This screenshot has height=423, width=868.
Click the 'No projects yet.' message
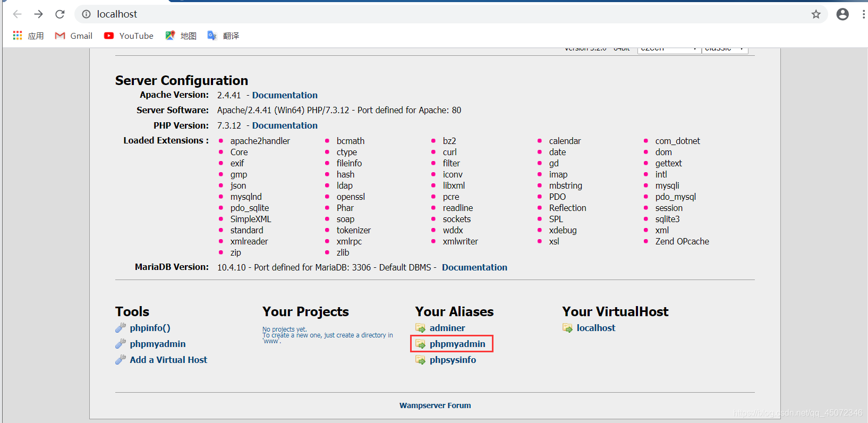[x=285, y=329]
